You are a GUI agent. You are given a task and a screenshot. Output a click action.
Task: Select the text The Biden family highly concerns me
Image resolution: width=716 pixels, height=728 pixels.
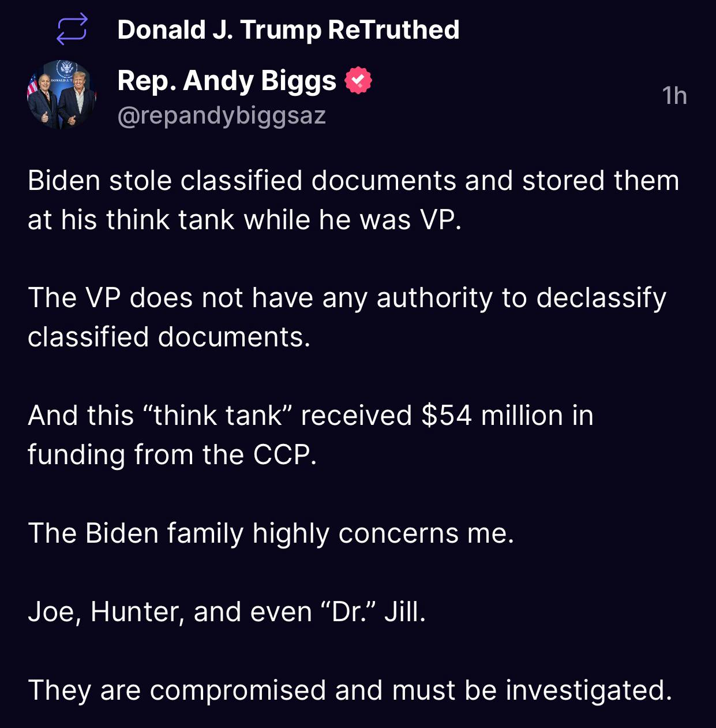(x=272, y=534)
